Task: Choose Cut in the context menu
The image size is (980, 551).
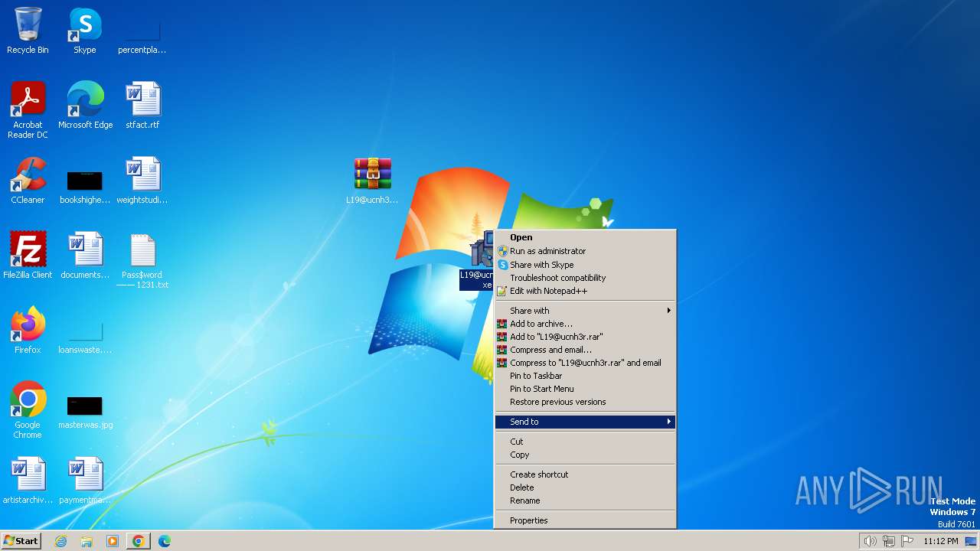Action: pyautogui.click(x=585, y=442)
